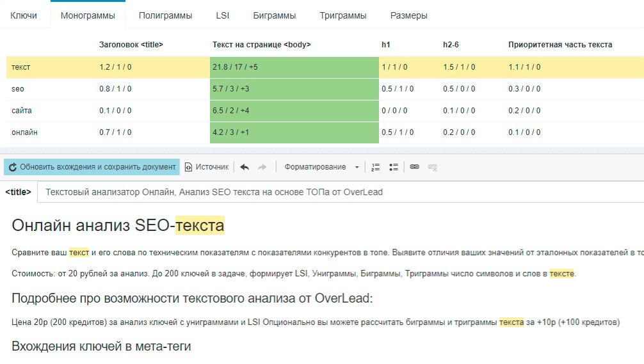Click the redo arrow icon
Screen dimensions: 644x364
[262, 167]
